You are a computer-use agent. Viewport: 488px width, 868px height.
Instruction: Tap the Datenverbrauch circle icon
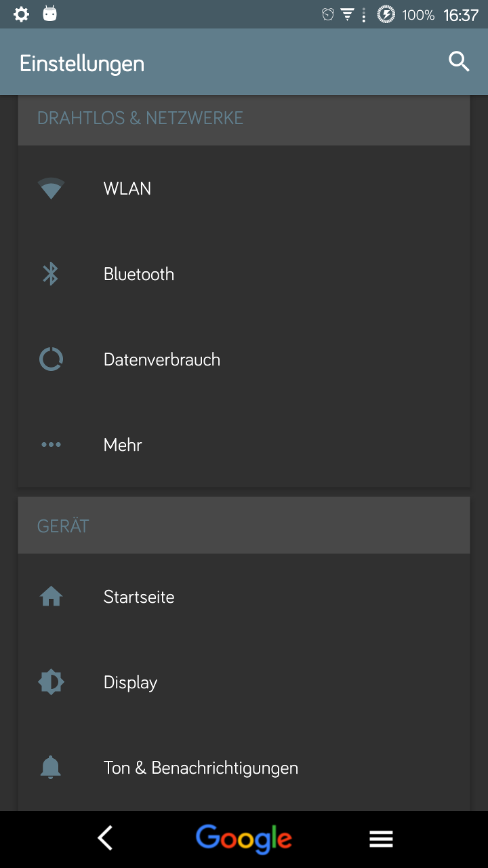(x=51, y=359)
